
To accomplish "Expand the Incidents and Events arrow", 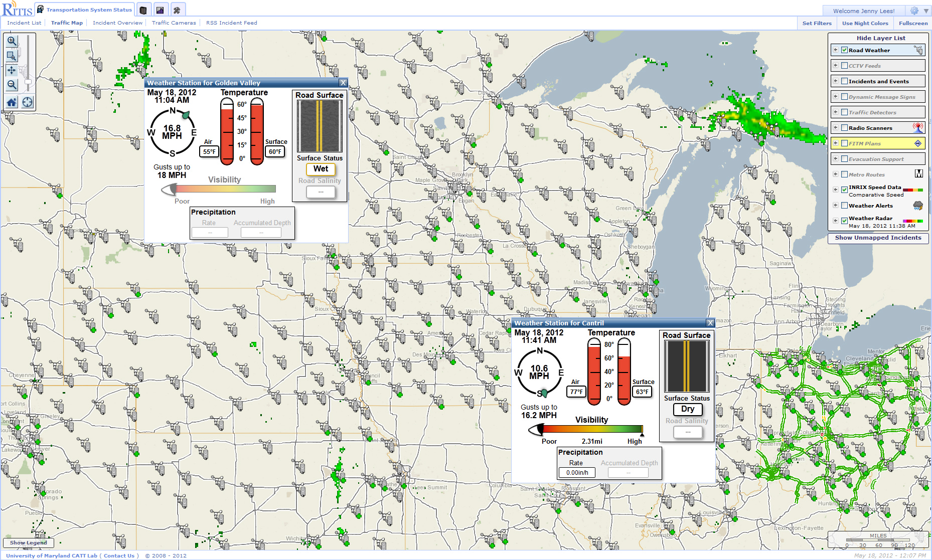I will click(x=836, y=81).
